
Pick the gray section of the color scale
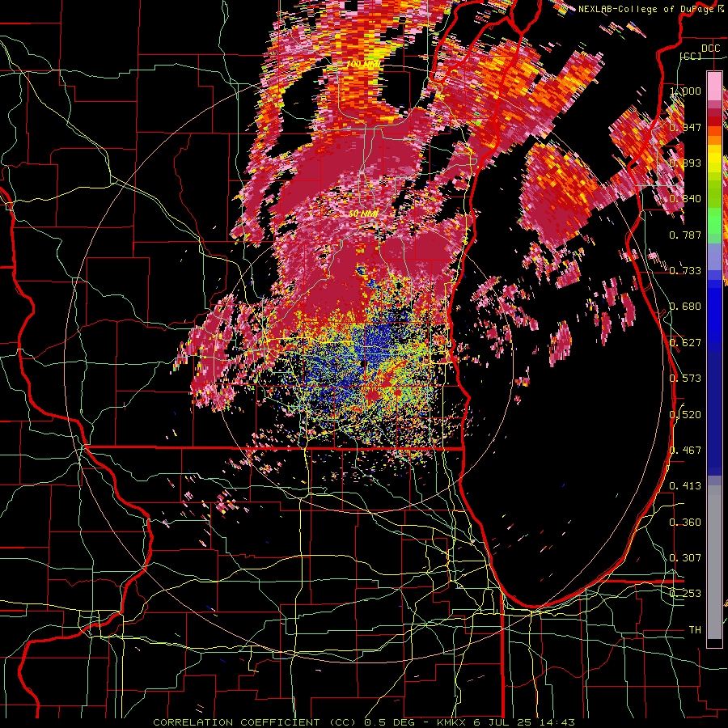[x=714, y=562]
